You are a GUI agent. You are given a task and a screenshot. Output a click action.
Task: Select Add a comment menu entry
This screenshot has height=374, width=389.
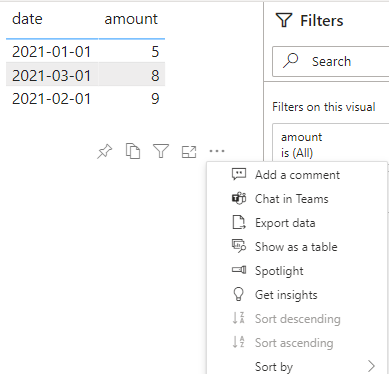pos(297,175)
